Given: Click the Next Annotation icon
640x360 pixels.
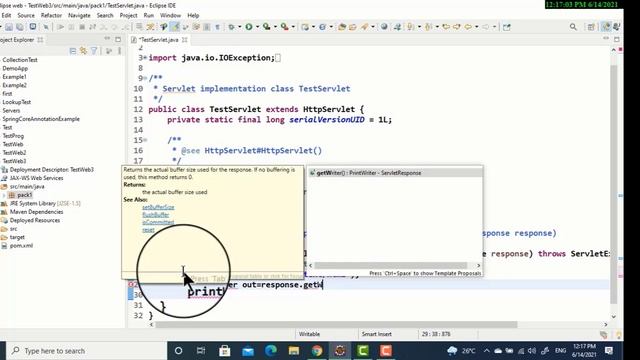Looking at the screenshot, I should [411, 27].
